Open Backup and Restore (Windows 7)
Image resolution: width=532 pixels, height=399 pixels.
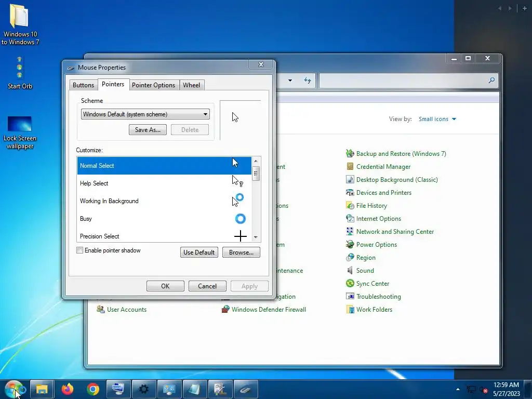[401, 154]
